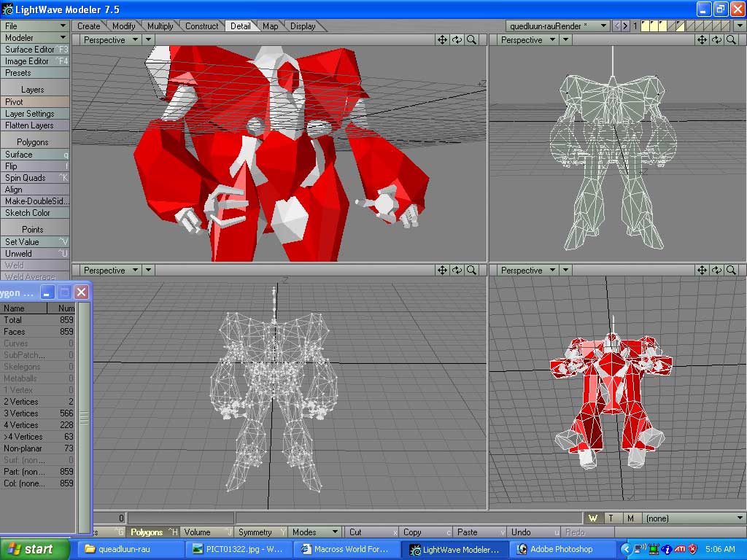
Task: Click the Pivot button
Action: (x=35, y=102)
